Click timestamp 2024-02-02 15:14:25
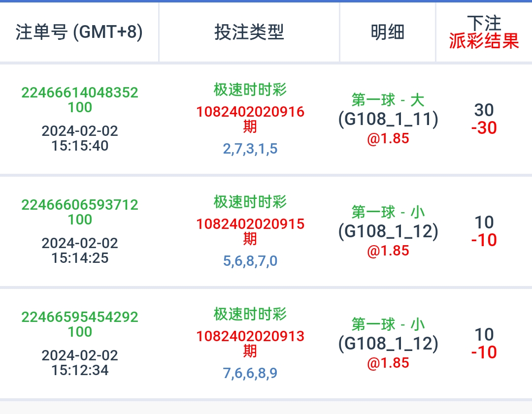Viewport: 532px width, 414px height. pyautogui.click(x=80, y=251)
